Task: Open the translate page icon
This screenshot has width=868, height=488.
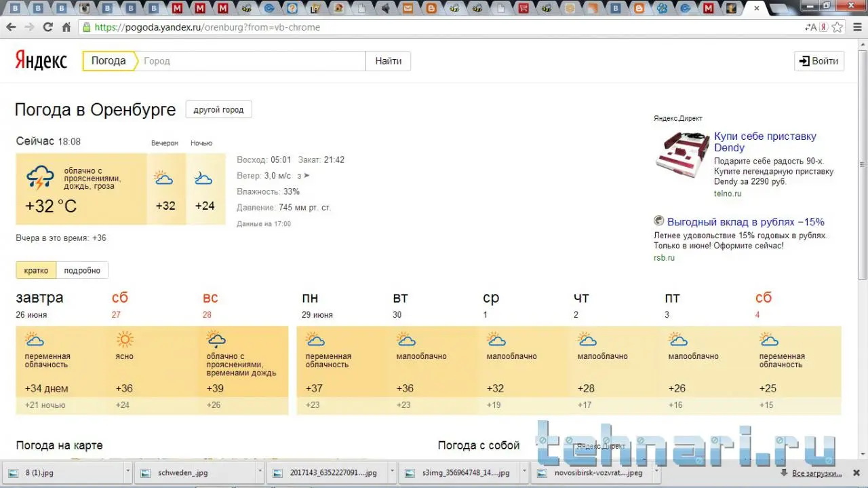Action: (811, 27)
